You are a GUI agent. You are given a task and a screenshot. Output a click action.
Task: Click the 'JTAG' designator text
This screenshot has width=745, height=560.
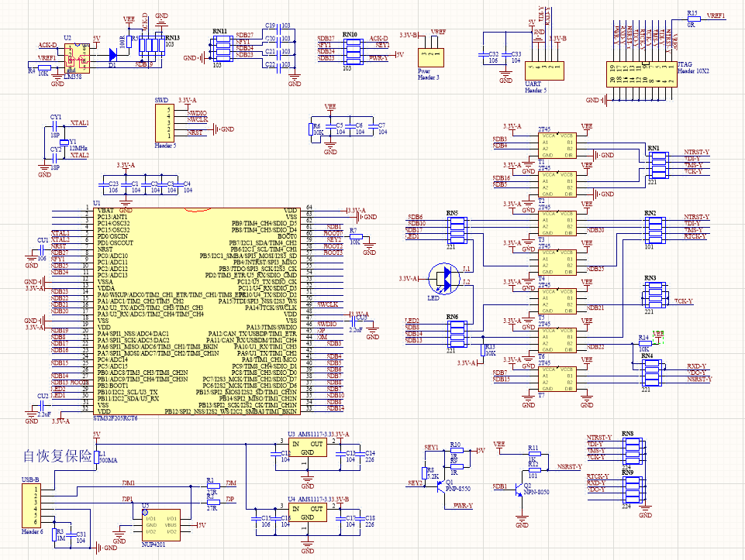685,64
